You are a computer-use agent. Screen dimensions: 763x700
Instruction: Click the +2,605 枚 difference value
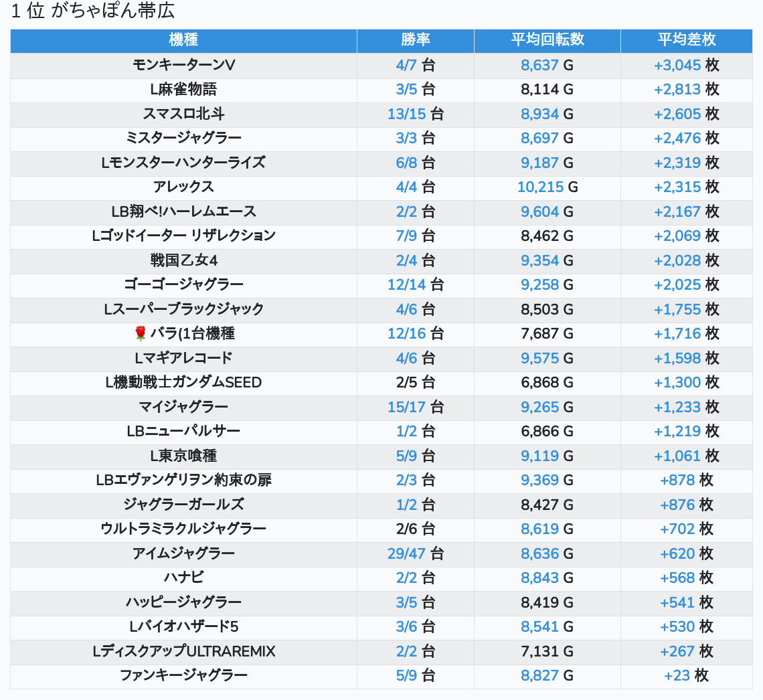(686, 114)
